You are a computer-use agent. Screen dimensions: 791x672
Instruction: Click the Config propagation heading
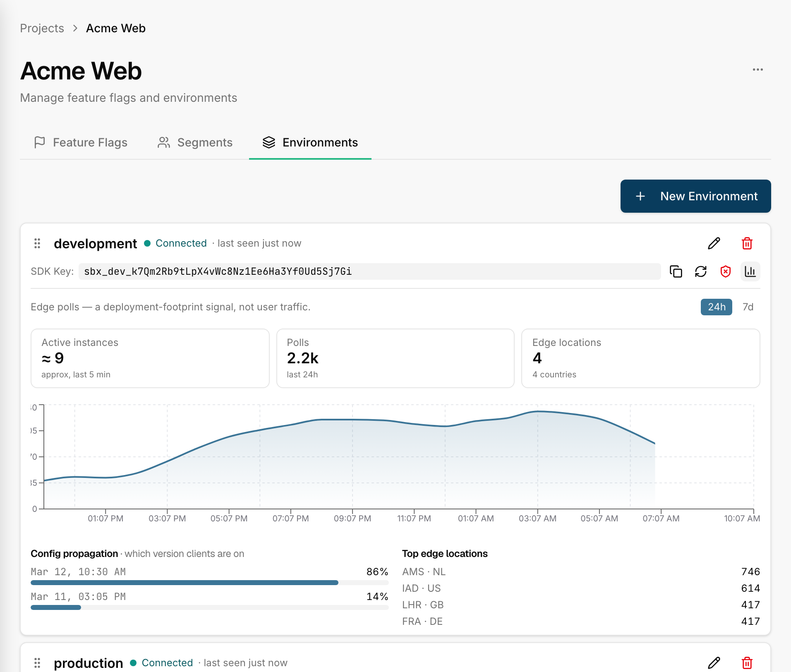point(74,554)
